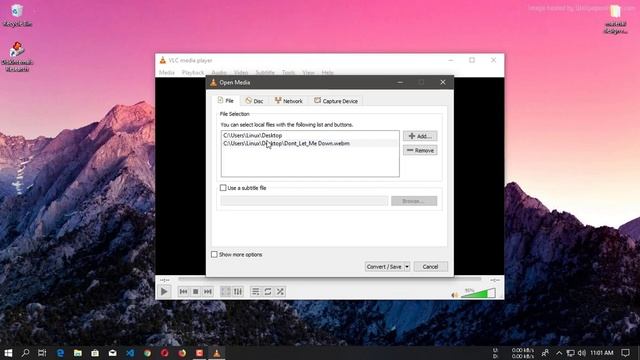The image size is (640, 360).
Task: Adjust the VLC volume slider
Action: pyautogui.click(x=478, y=293)
